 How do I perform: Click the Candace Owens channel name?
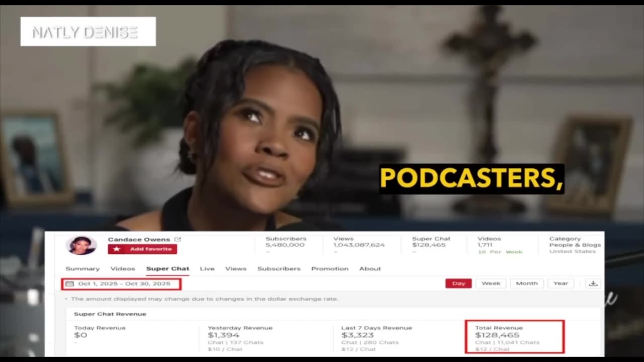[139, 239]
